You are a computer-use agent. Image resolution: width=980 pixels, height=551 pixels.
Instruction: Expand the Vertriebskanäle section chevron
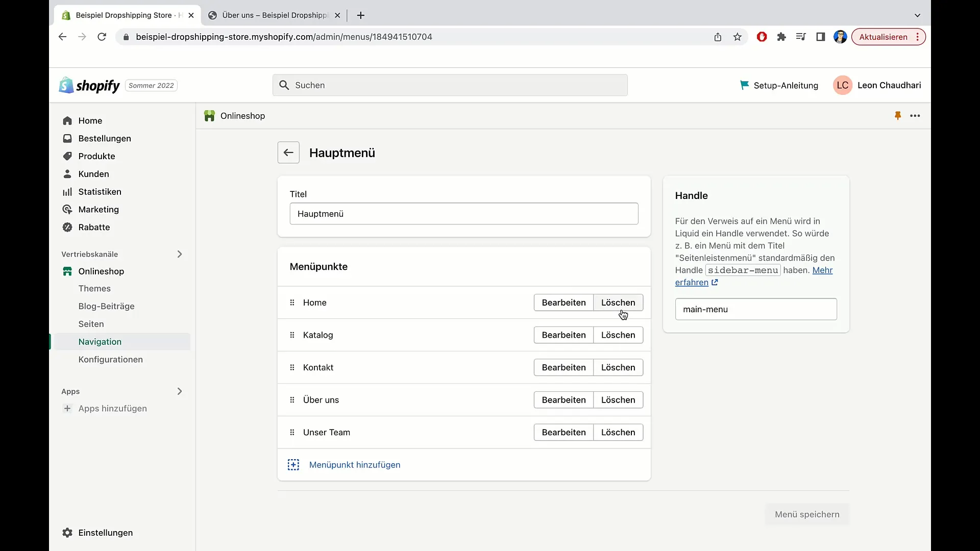(179, 254)
